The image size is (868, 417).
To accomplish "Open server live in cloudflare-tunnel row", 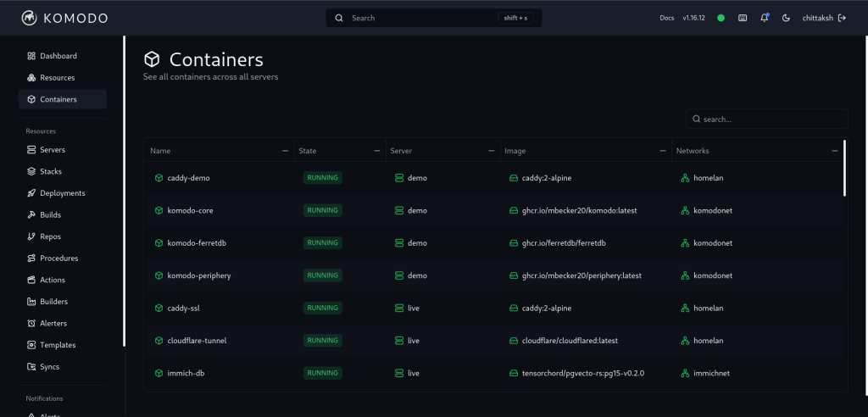I will pos(414,341).
